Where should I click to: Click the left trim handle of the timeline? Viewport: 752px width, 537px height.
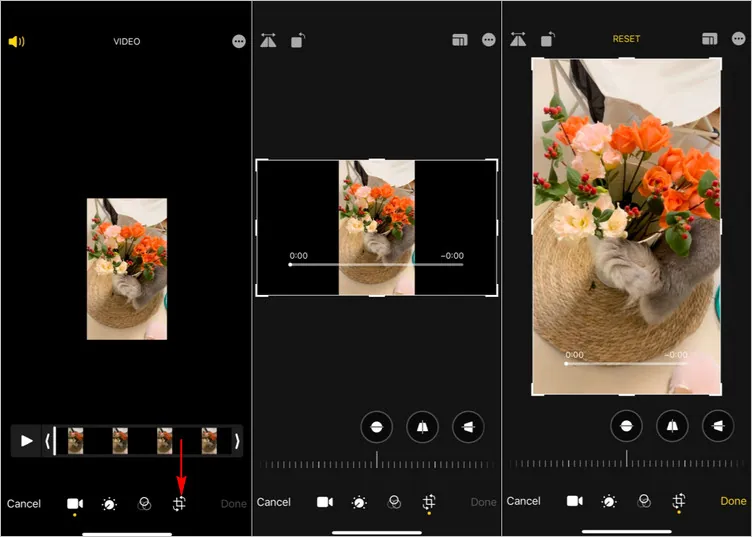tap(47, 441)
